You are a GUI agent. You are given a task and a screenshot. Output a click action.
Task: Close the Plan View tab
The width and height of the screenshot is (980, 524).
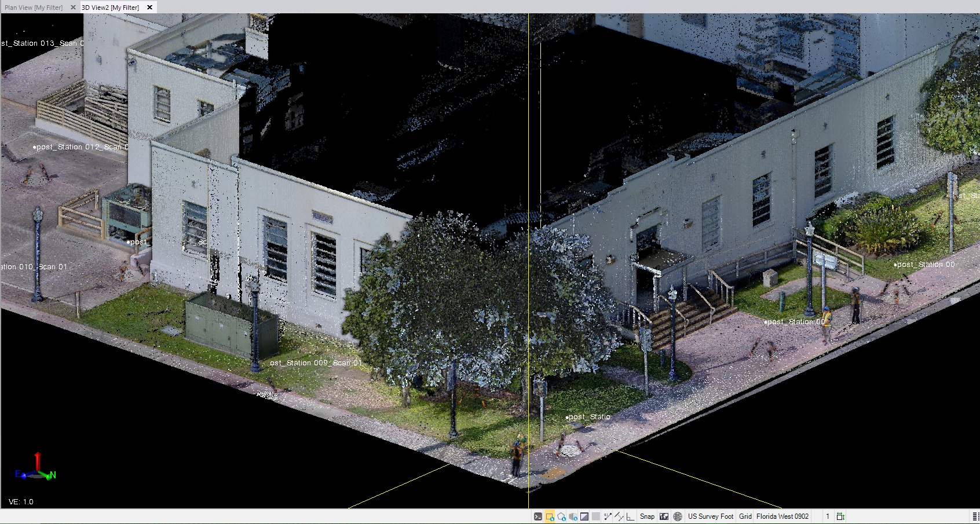pos(73,8)
